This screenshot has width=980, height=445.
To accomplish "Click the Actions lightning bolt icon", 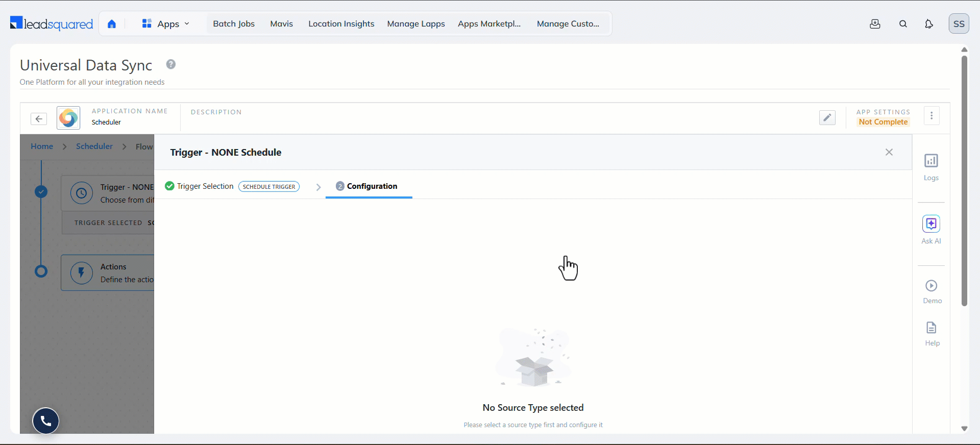I will [x=82, y=273].
